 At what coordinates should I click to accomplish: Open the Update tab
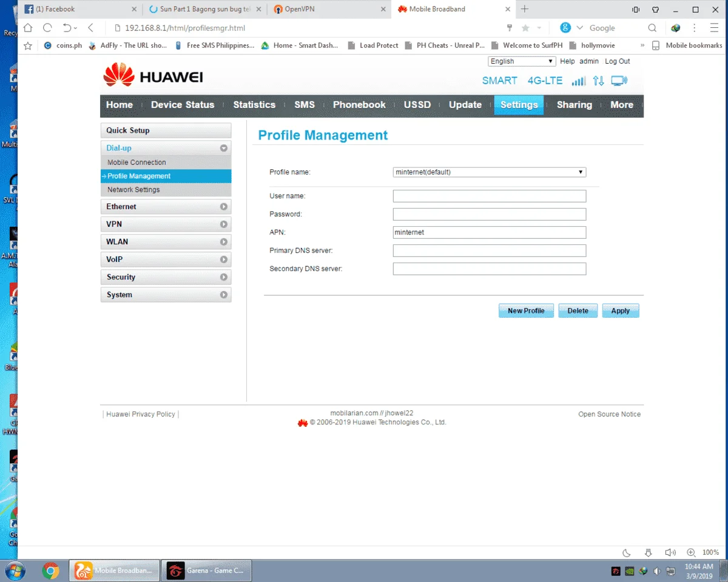(x=465, y=105)
